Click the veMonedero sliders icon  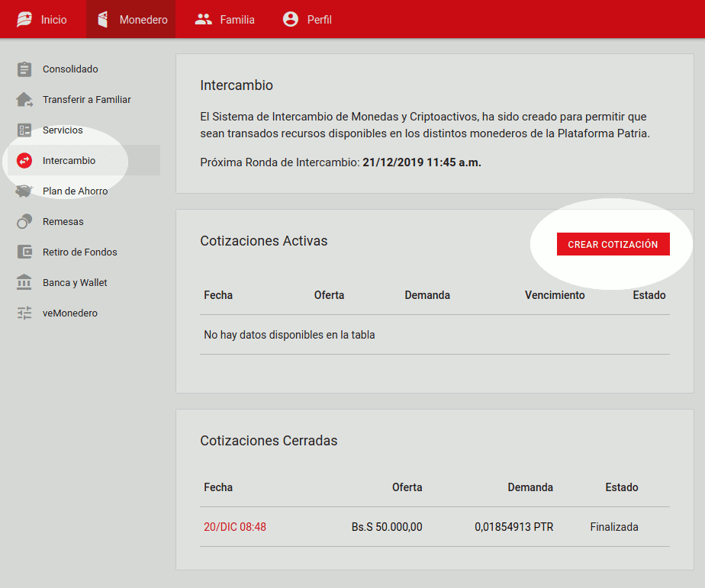pyautogui.click(x=24, y=313)
